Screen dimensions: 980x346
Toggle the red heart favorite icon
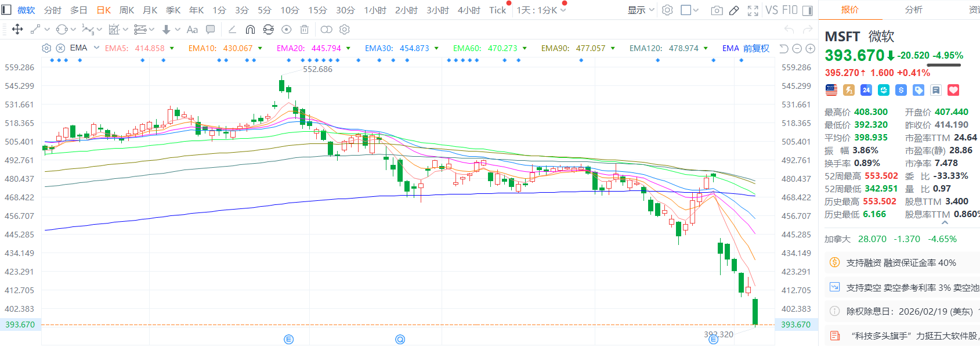tap(953, 90)
